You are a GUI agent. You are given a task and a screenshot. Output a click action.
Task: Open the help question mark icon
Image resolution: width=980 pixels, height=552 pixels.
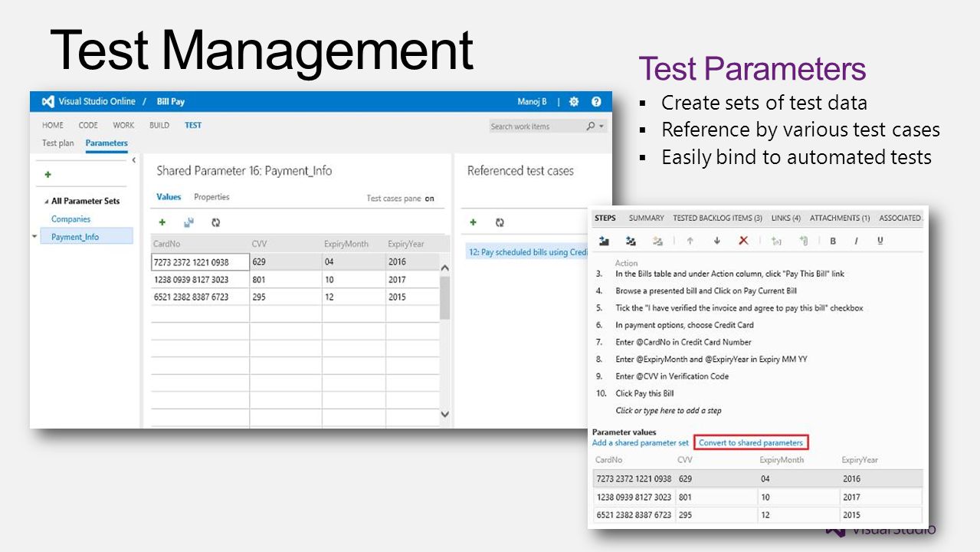coord(596,101)
